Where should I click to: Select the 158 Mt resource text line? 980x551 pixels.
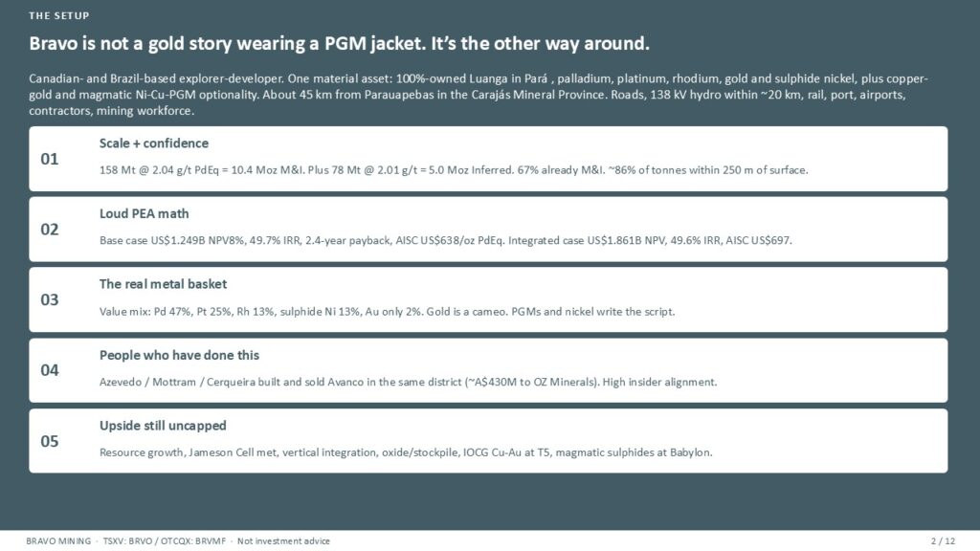coord(454,170)
